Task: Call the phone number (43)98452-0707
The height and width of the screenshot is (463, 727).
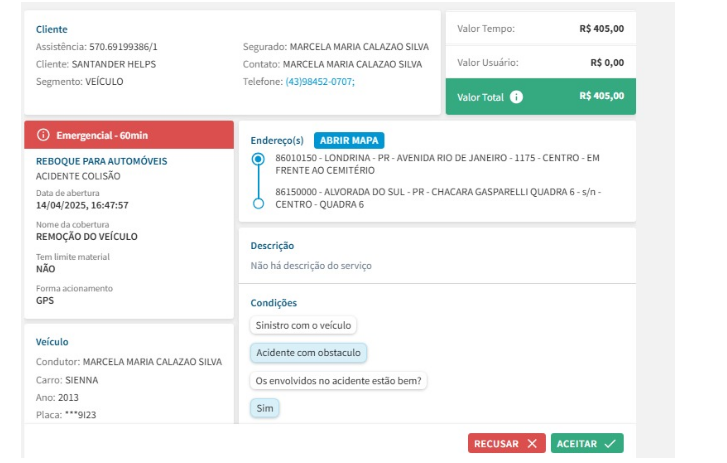Action: coord(320,82)
